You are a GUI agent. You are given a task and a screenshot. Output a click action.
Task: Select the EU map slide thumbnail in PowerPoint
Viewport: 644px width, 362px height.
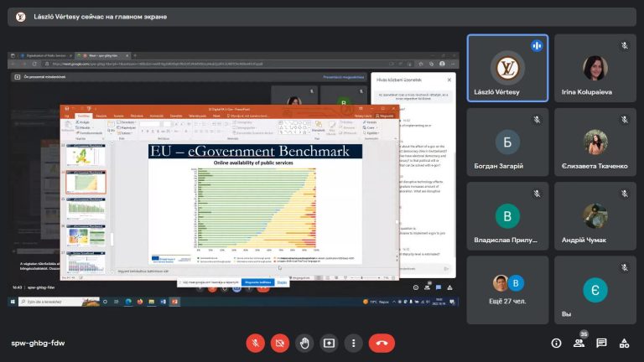pyautogui.click(x=86, y=156)
